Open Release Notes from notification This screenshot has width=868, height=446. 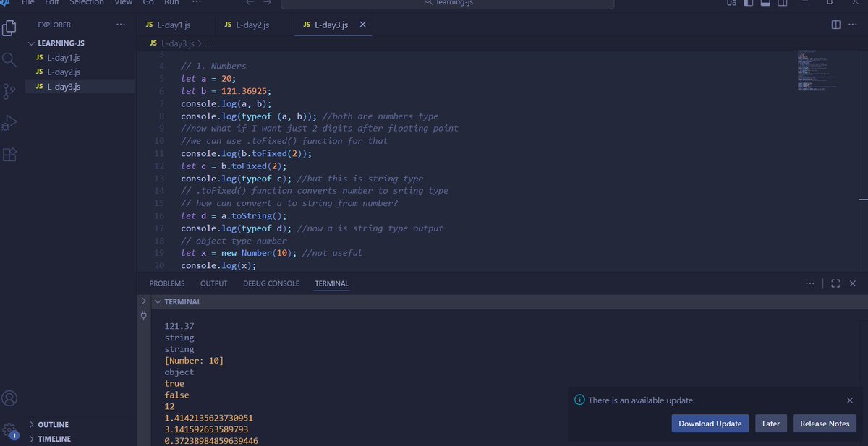click(x=825, y=424)
